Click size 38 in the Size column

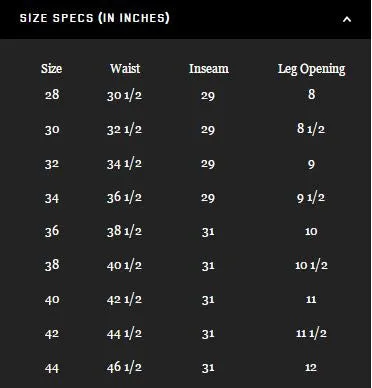click(x=52, y=265)
